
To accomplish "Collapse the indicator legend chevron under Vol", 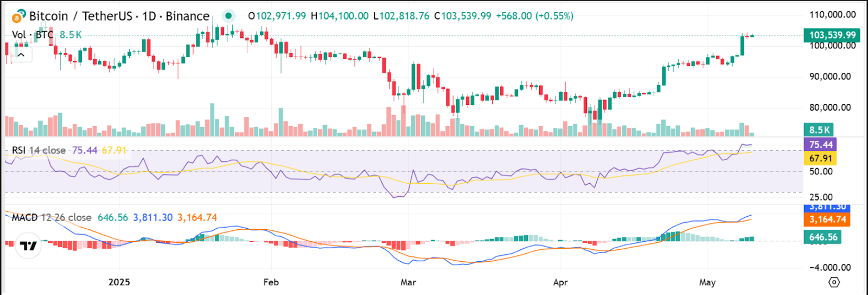I will (21, 55).
